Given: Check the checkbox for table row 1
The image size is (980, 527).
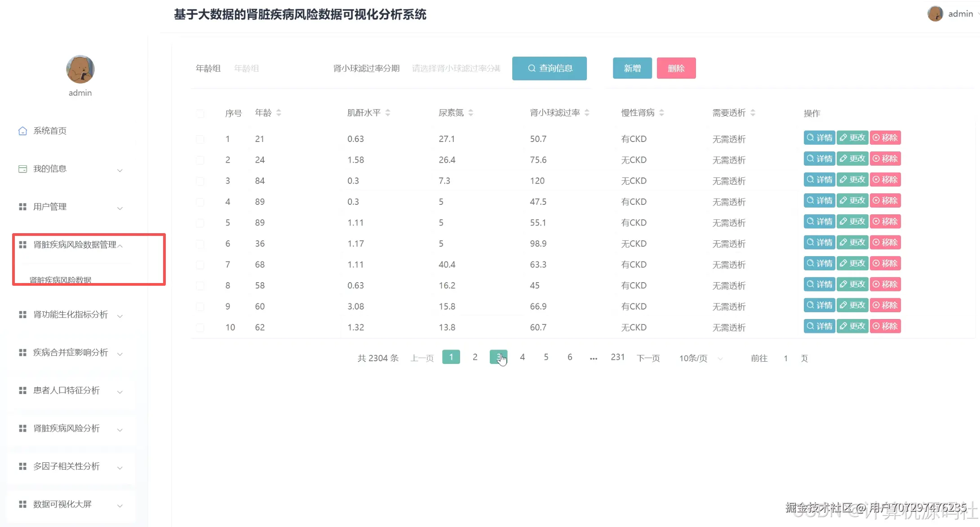Looking at the screenshot, I should (200, 139).
